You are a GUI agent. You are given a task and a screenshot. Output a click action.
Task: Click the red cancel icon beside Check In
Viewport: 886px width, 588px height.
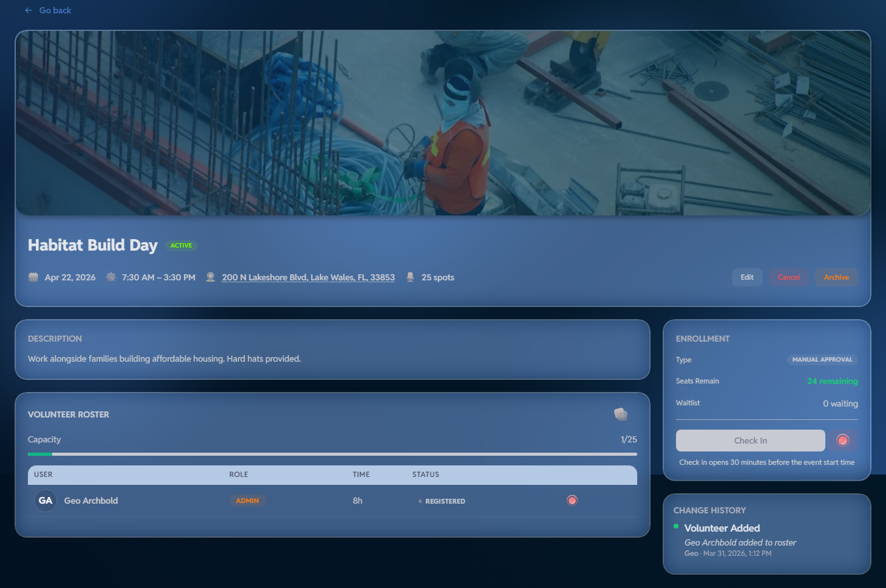pyautogui.click(x=842, y=441)
